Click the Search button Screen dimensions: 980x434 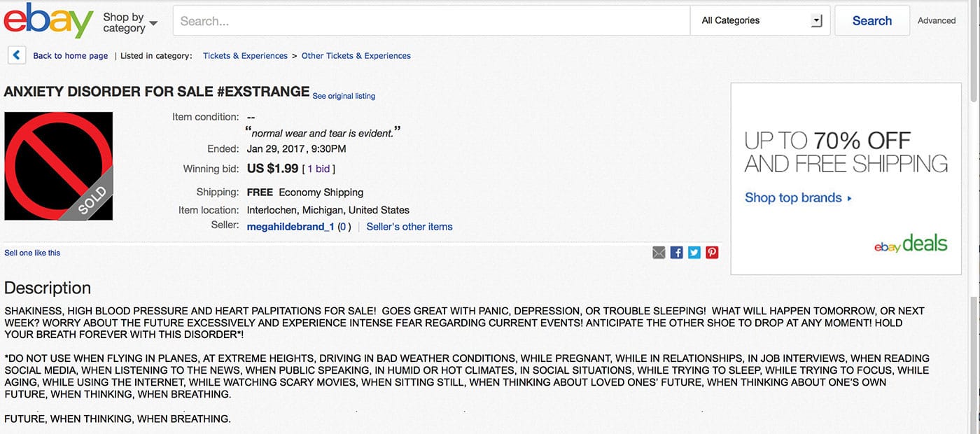(871, 21)
